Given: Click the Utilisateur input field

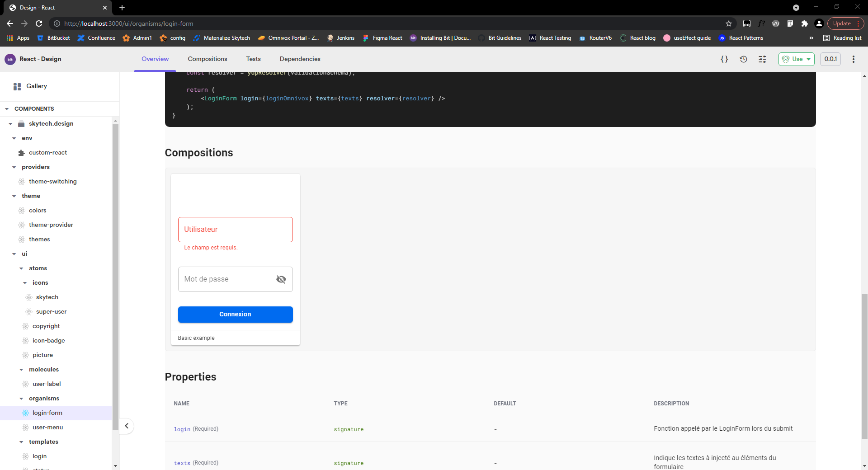Looking at the screenshot, I should point(236,230).
